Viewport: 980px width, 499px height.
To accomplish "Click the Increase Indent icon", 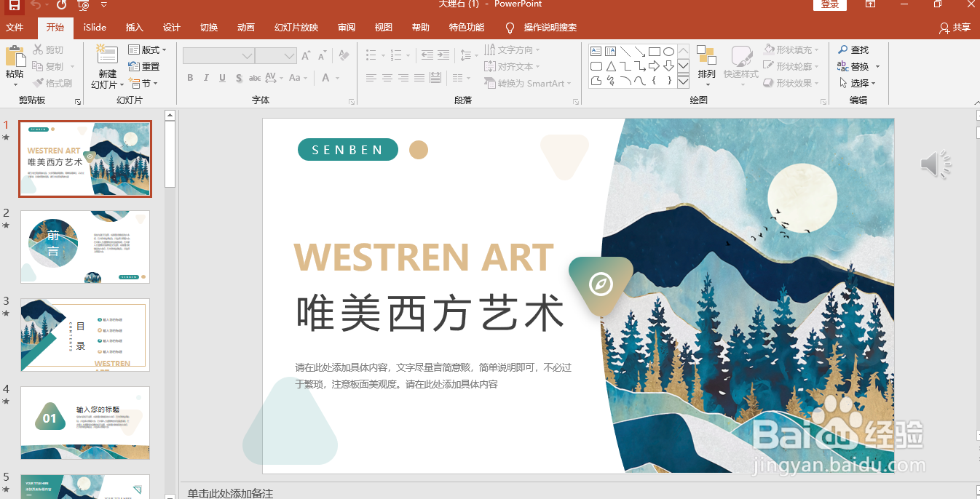I will 443,55.
